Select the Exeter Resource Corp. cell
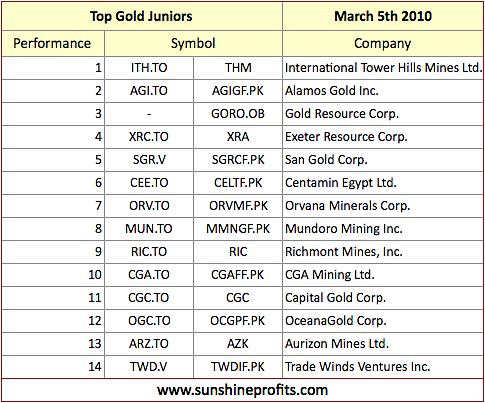Screen dimensions: 485x403 [x=383, y=137]
